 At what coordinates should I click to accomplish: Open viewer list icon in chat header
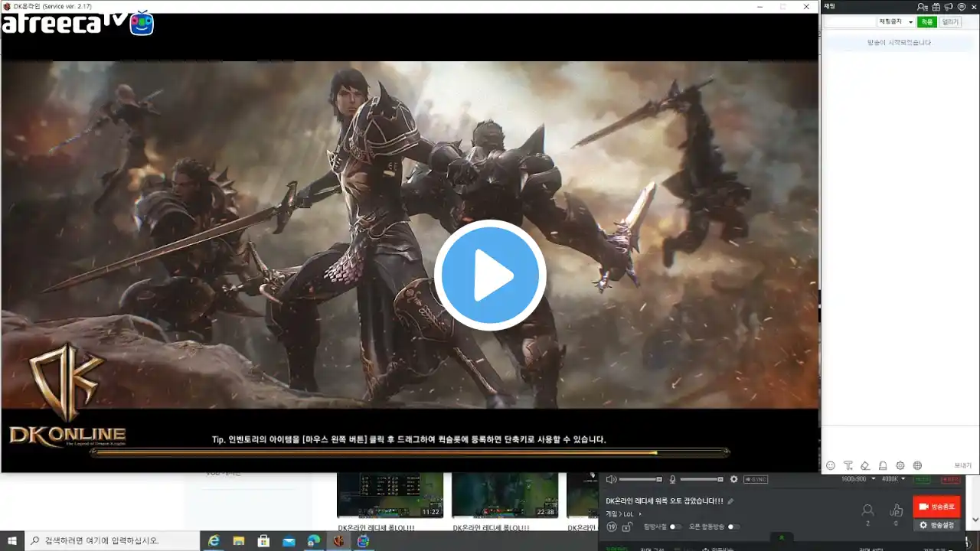(923, 7)
